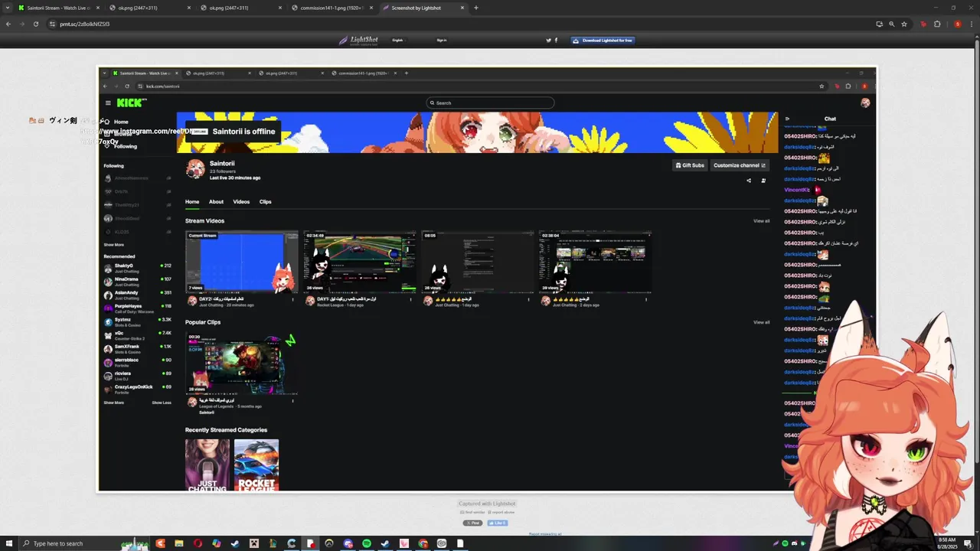Click the Kick search field in screenshot
The height and width of the screenshot is (551, 980).
click(490, 103)
